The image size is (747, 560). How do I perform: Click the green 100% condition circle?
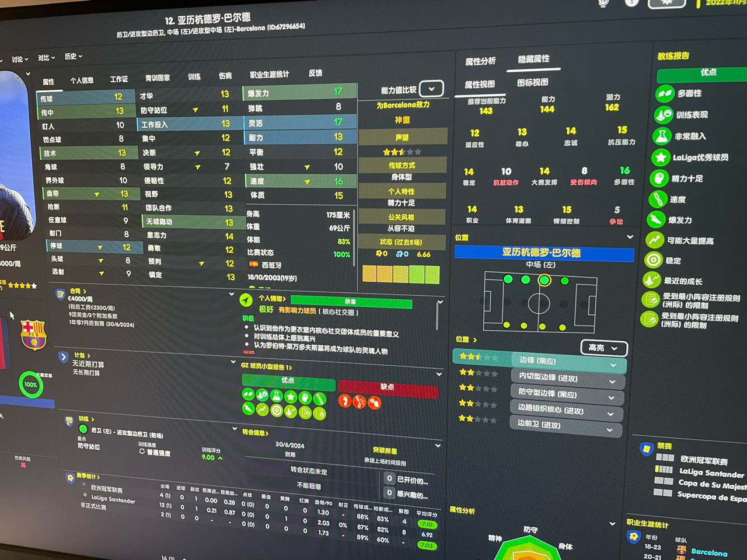(30, 385)
